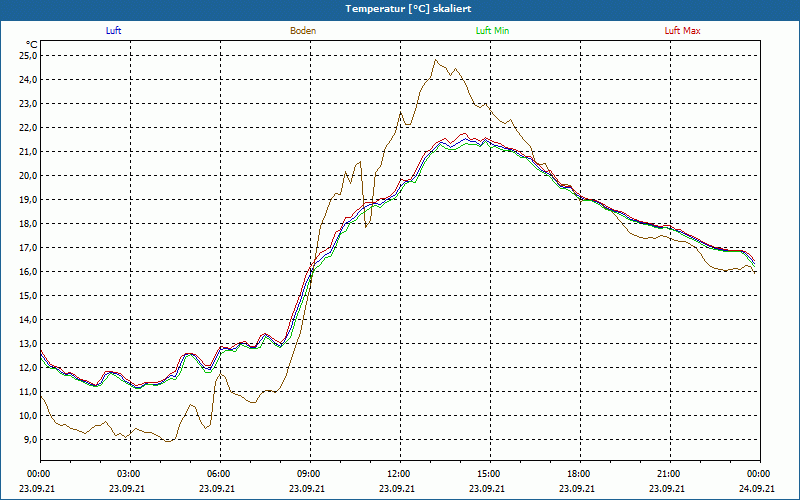The width and height of the screenshot is (800, 500).
Task: Click the 18:00 time axis label
Action: [x=580, y=474]
